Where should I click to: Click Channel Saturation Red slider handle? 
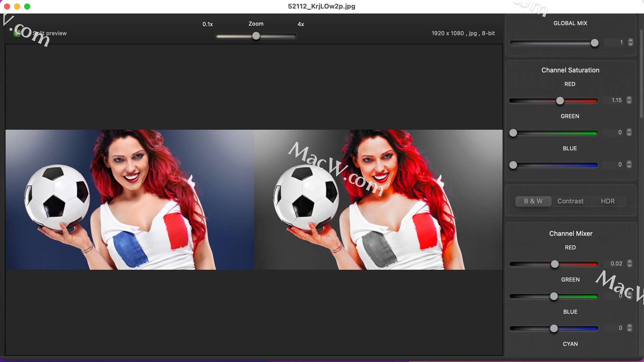point(560,101)
